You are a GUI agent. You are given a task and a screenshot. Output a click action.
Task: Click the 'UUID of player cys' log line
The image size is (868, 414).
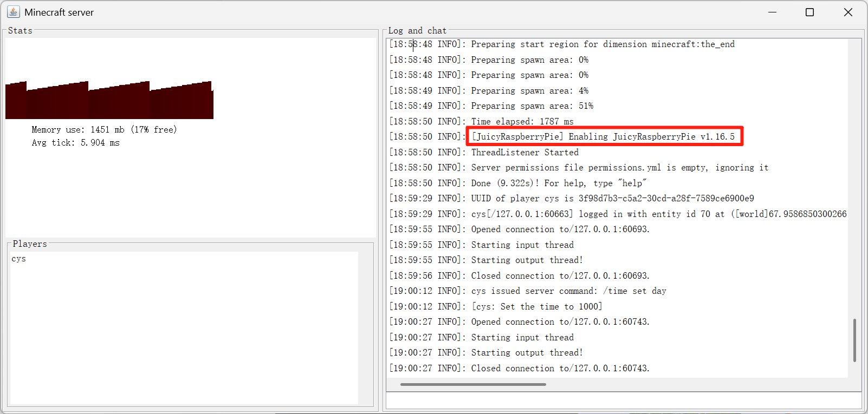pyautogui.click(x=572, y=199)
